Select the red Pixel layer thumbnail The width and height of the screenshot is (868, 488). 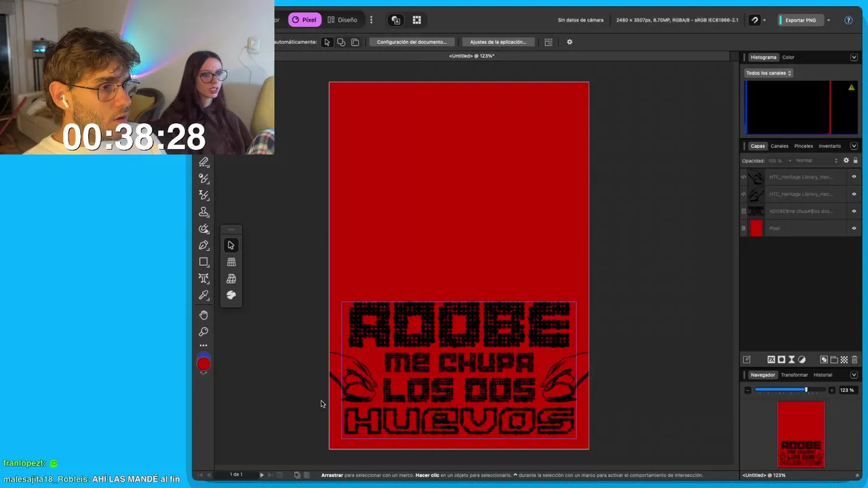[756, 228]
